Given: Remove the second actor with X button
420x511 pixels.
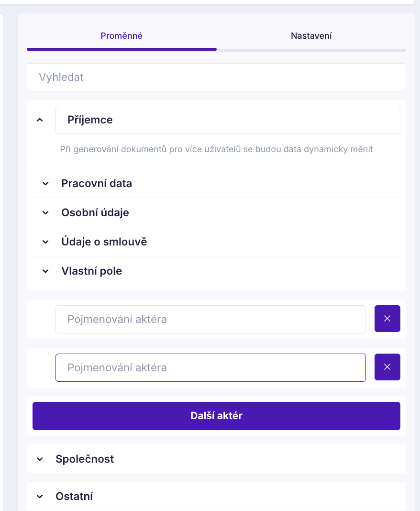Looking at the screenshot, I should pos(387,367).
